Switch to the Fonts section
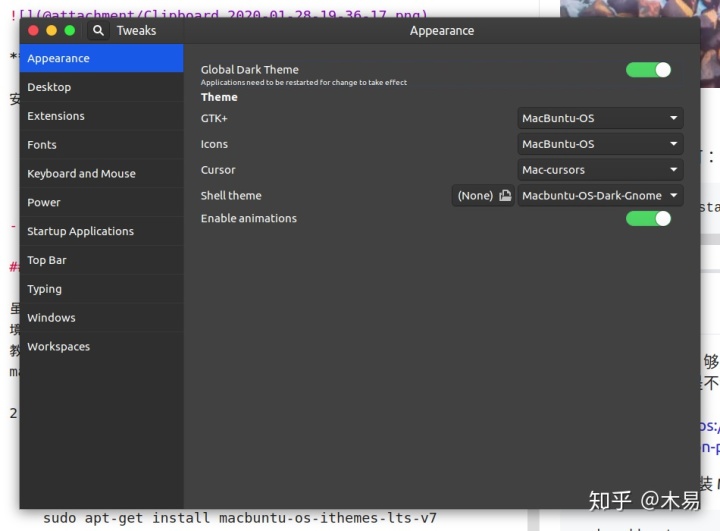This screenshot has height=531, width=720. [101, 145]
